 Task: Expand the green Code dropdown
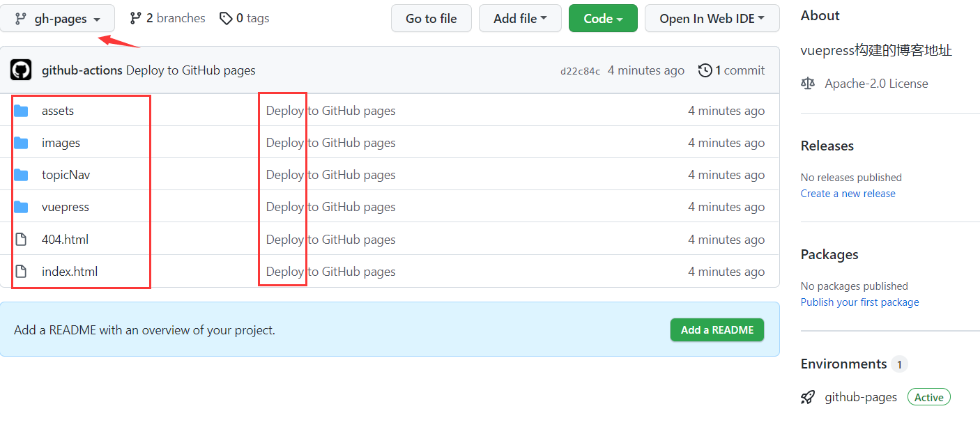point(602,19)
